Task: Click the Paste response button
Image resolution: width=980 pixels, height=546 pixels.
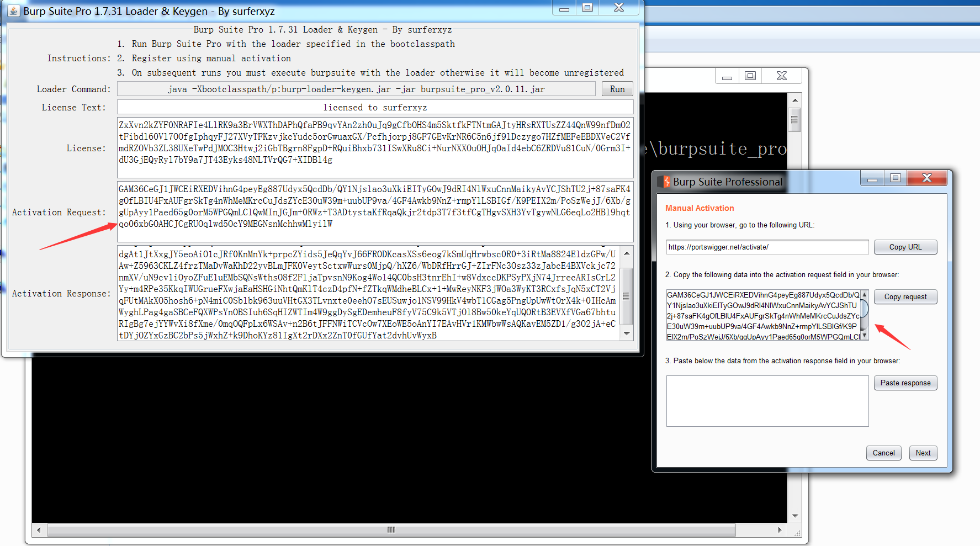Action: [905, 383]
